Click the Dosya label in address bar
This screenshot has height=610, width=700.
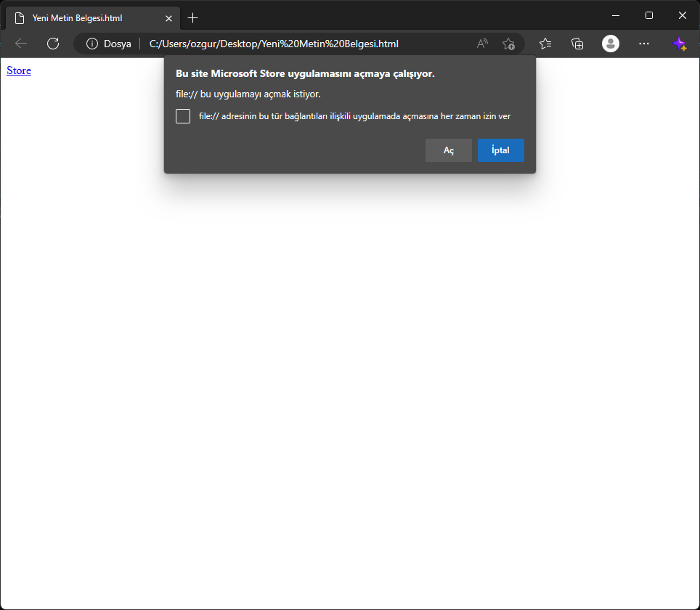(118, 44)
